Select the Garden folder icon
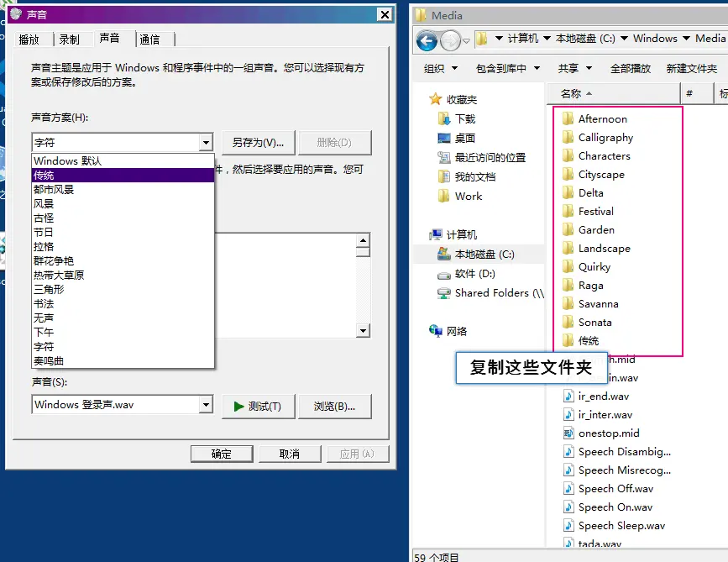The height and width of the screenshot is (562, 728). [x=568, y=230]
